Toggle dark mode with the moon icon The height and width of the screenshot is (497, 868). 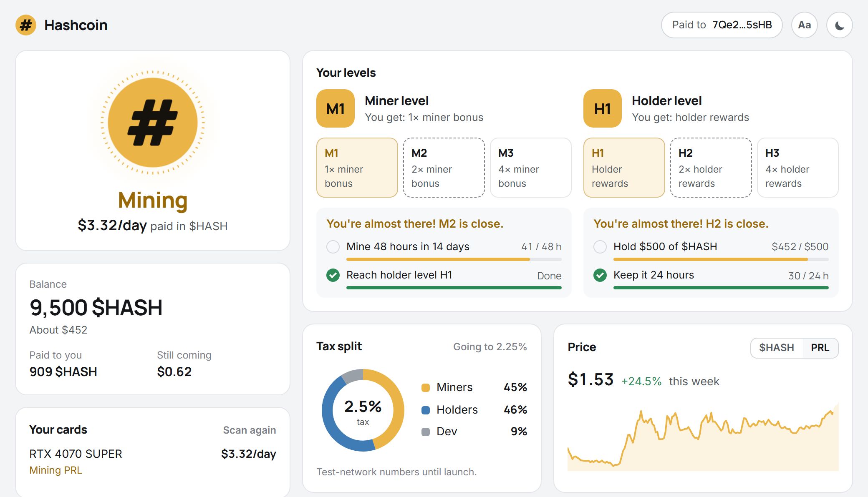[839, 25]
